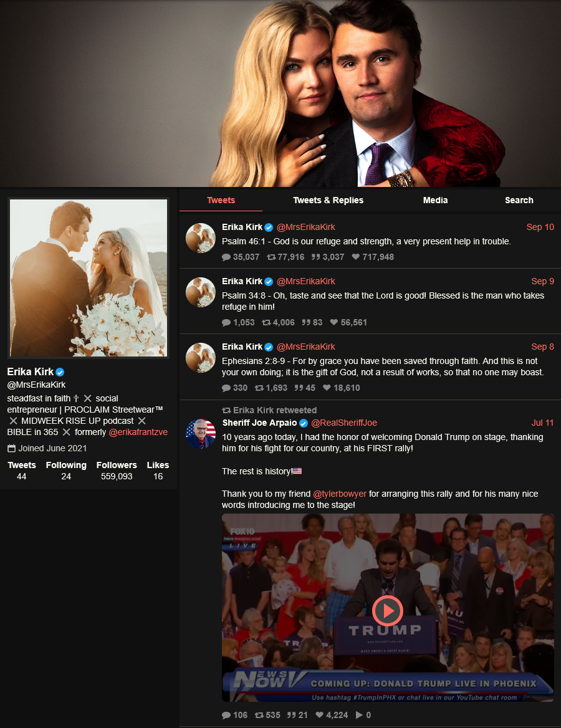Click the heart icon on the Sep 10 tweet
The width and height of the screenshot is (561, 728).
[x=356, y=257]
